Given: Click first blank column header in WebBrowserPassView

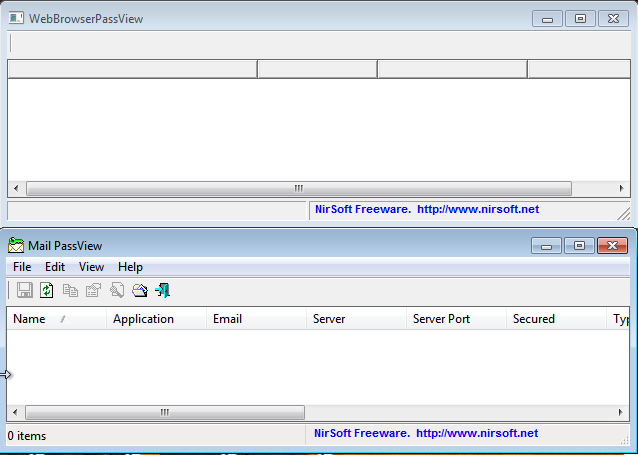Looking at the screenshot, I should pyautogui.click(x=133, y=69).
